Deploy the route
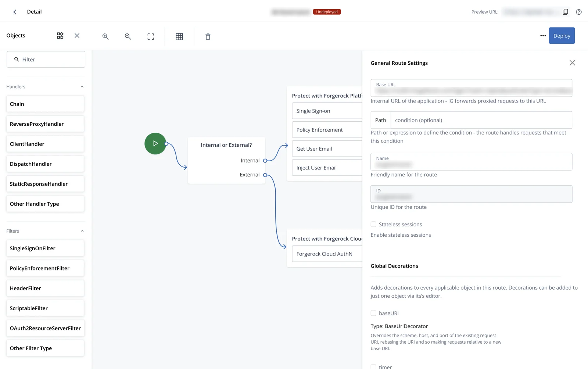Screen dimensions: 588x369 562,36
